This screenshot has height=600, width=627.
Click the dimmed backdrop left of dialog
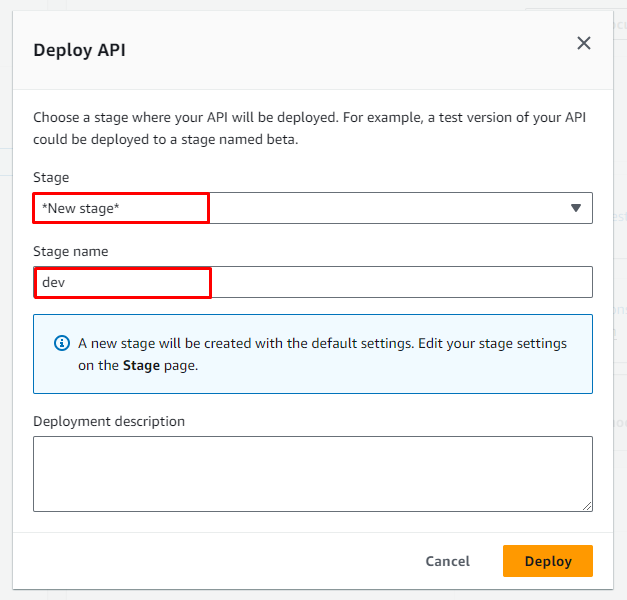(5, 300)
